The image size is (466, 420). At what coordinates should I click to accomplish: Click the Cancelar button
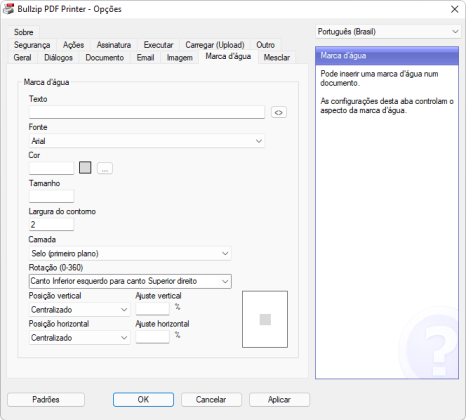click(x=211, y=399)
